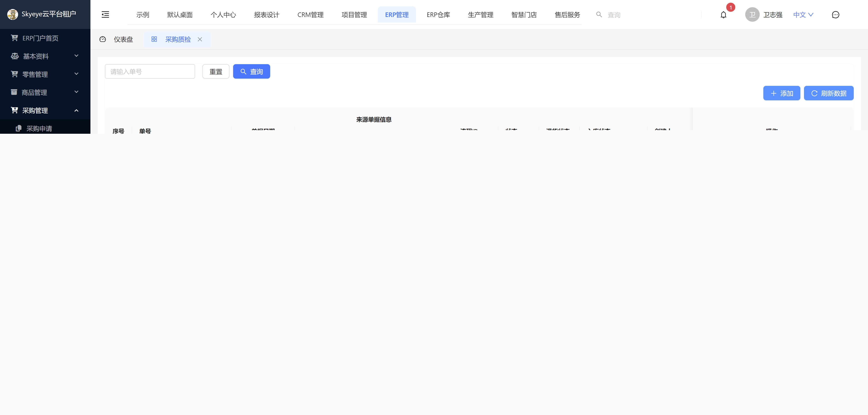Switch to the ERP仓库 top menu

[x=438, y=15]
